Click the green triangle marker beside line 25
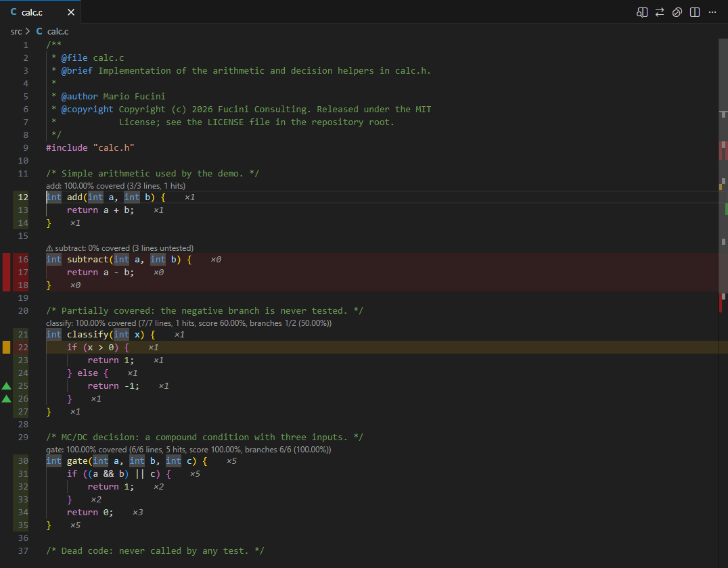 click(7, 385)
